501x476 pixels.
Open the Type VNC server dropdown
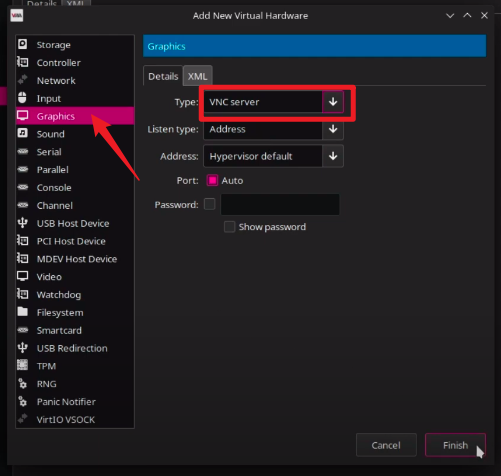coord(273,102)
